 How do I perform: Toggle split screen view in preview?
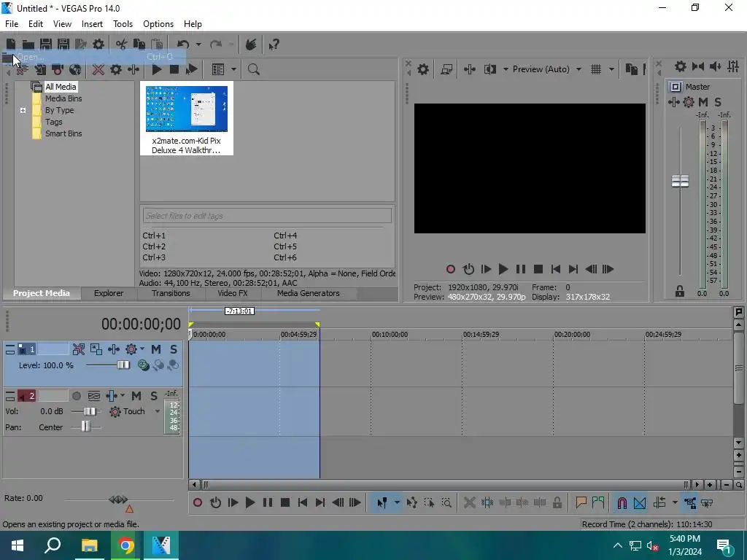[x=489, y=69]
